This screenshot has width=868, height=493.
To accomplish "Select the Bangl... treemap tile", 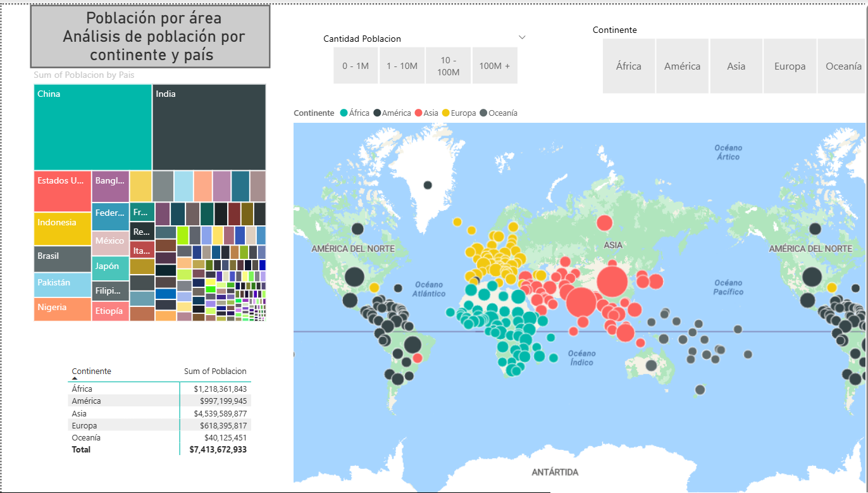I will tap(111, 187).
